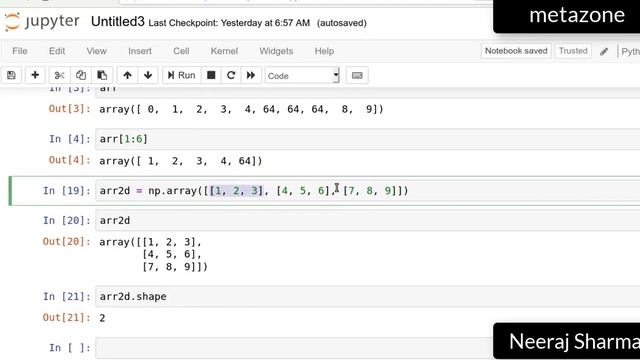Viewport: 640px width, 360px height.
Task: Run the selected cell
Action: click(x=182, y=75)
